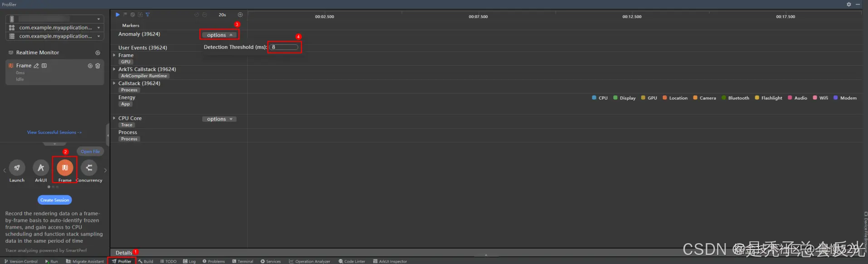Expand the ArkTS Callstack lane

114,69
